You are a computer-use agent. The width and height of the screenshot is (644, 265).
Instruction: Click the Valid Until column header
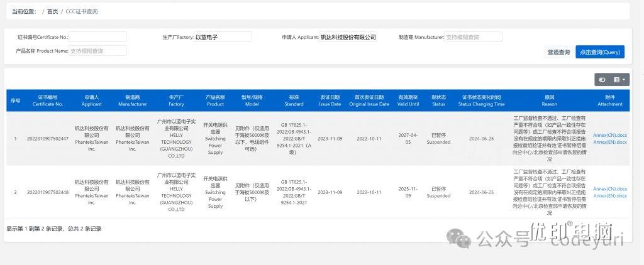(x=408, y=100)
